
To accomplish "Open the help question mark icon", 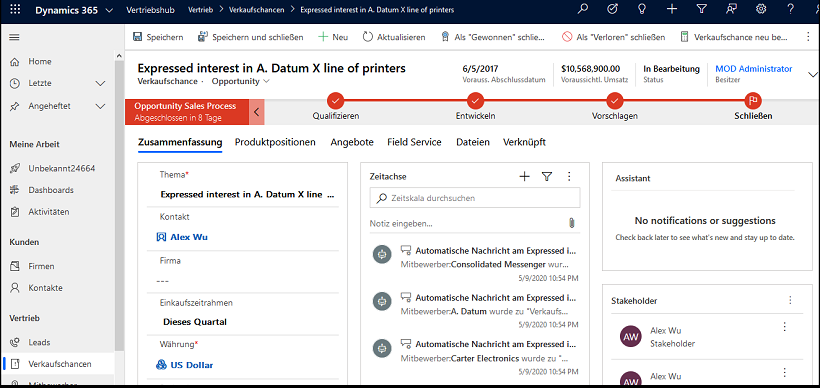I will 791,9.
